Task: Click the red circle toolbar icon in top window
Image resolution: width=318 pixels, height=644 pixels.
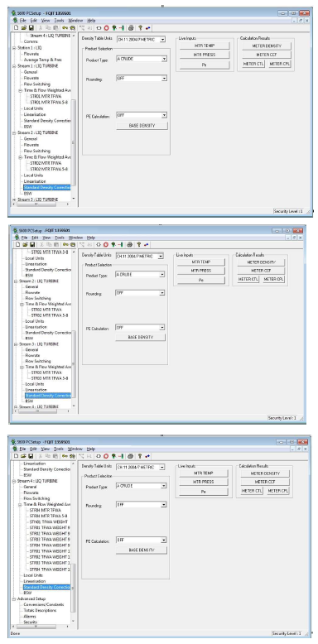Action: [106, 27]
